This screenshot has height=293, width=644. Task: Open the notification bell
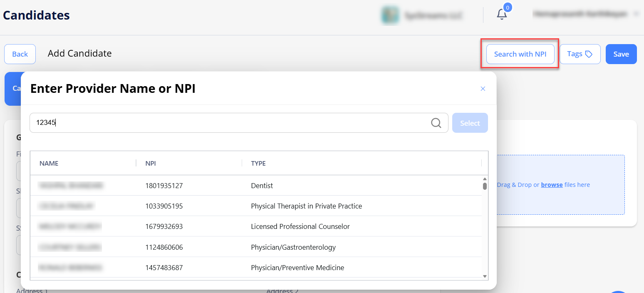tap(502, 15)
